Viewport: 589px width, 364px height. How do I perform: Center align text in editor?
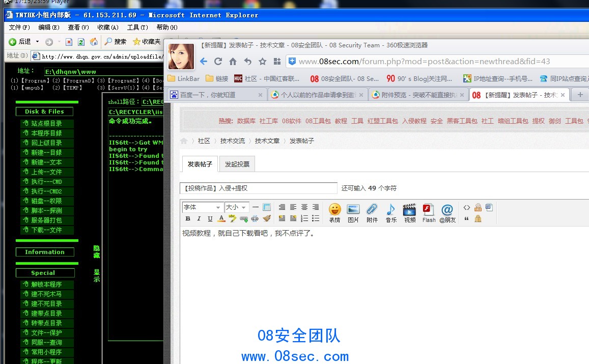click(x=304, y=207)
